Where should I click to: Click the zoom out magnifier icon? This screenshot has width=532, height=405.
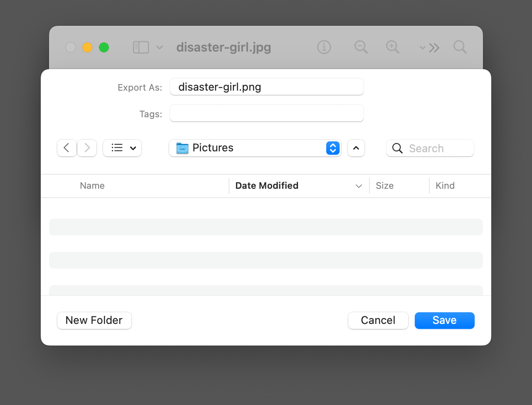point(361,47)
